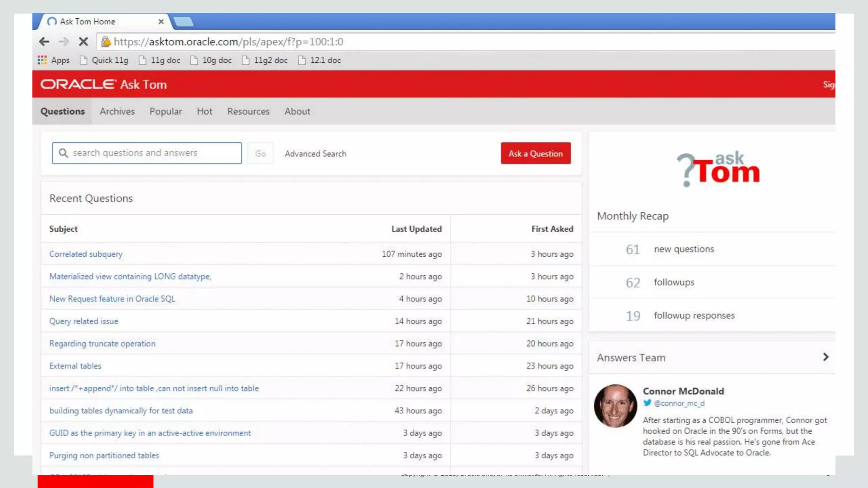
Task: Click the Go search button
Action: point(261,153)
